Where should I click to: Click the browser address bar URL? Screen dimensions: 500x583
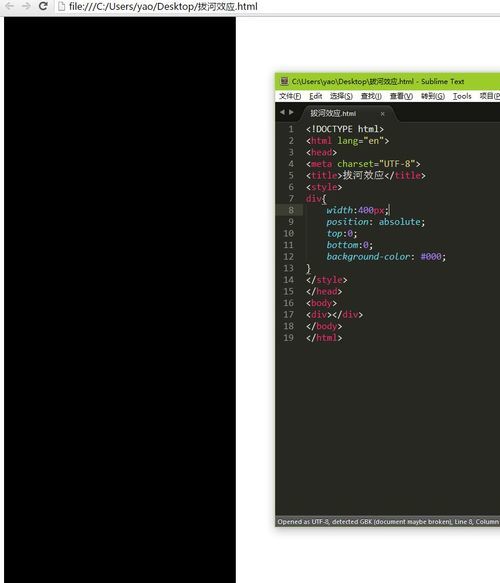tap(163, 6)
